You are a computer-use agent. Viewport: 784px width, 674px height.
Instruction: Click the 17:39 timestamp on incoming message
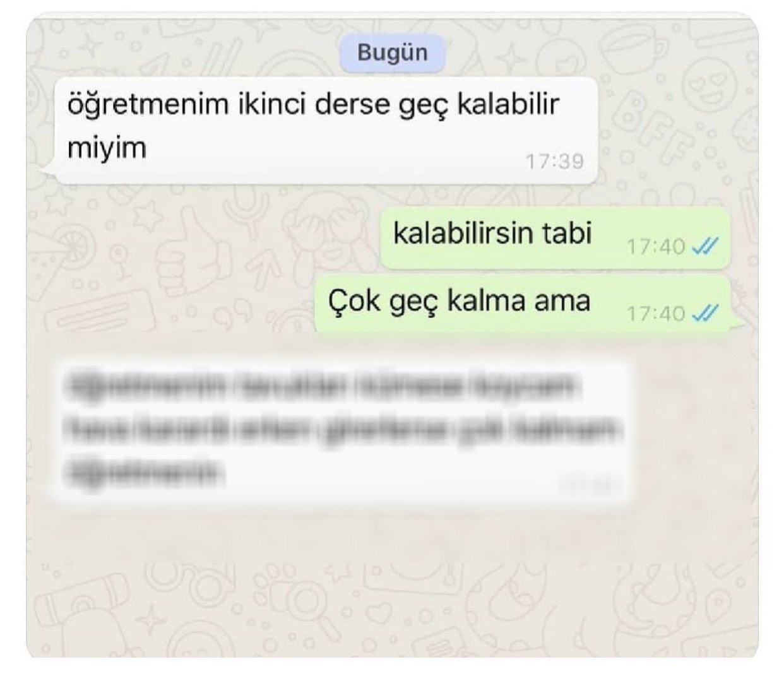coord(555,162)
